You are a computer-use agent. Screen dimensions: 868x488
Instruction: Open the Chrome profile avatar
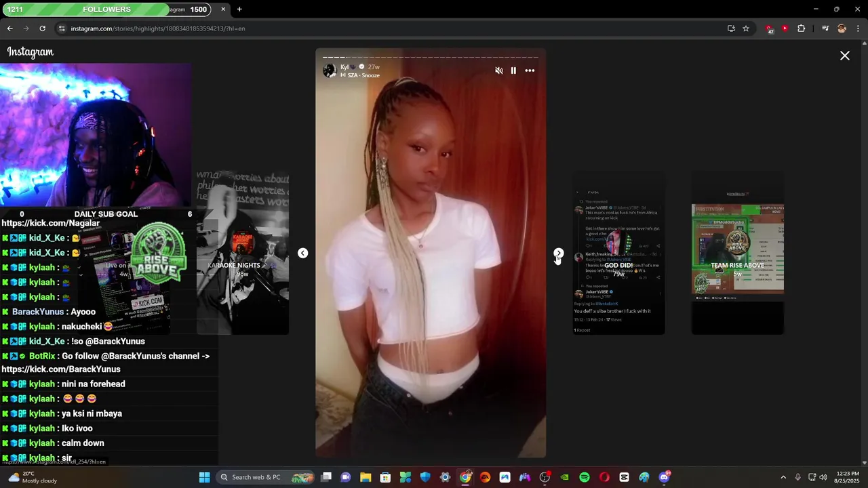pyautogui.click(x=842, y=28)
